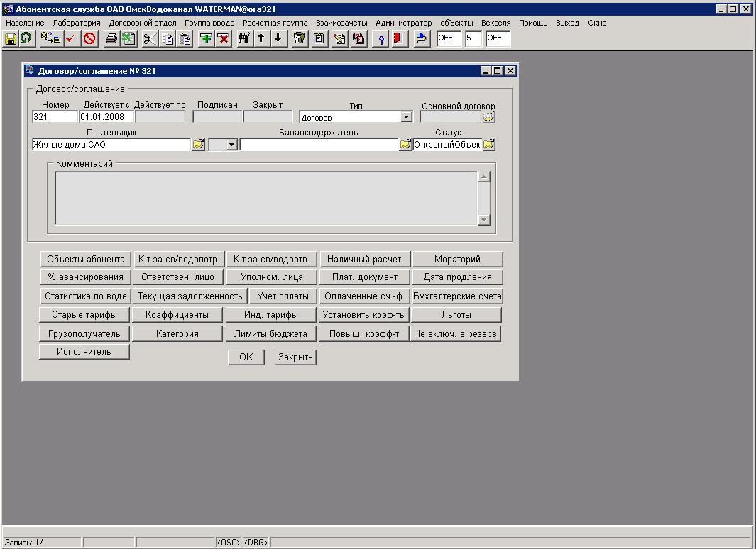This screenshot has height=549, width=756.
Task: Open the Статус lookup folder icon
Action: click(489, 145)
